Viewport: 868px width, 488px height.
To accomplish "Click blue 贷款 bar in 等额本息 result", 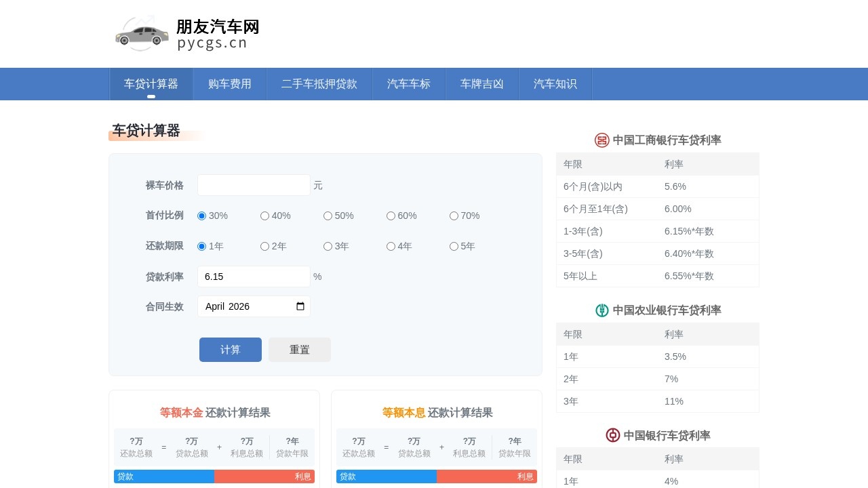I will (387, 476).
